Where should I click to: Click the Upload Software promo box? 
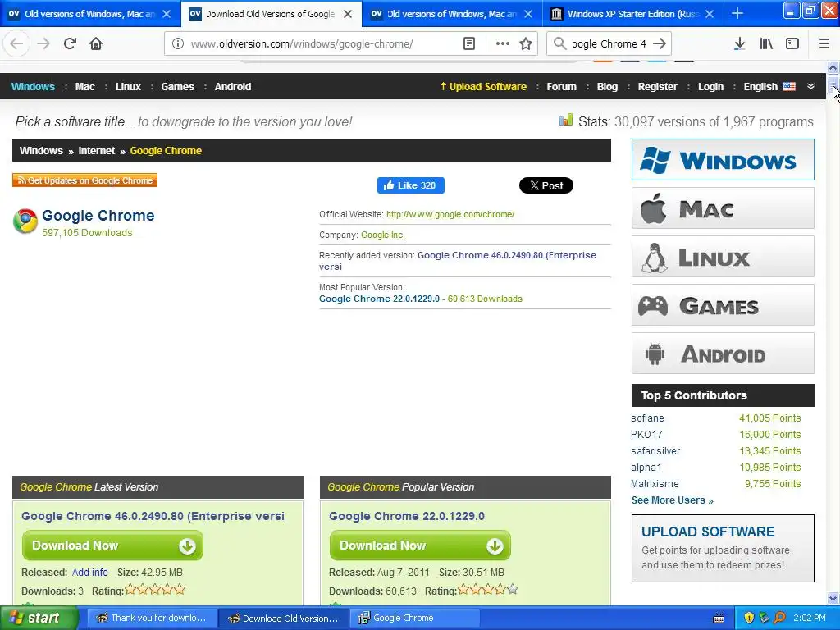pos(723,548)
